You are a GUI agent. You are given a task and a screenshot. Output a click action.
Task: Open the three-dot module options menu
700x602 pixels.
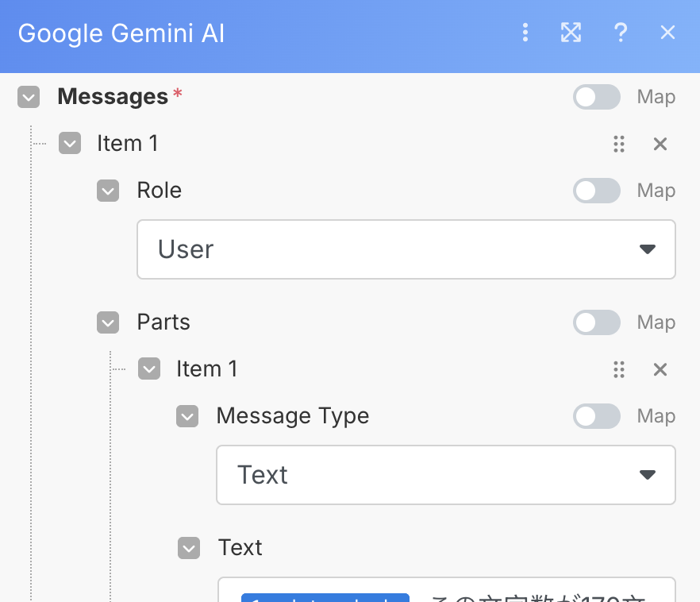(525, 33)
